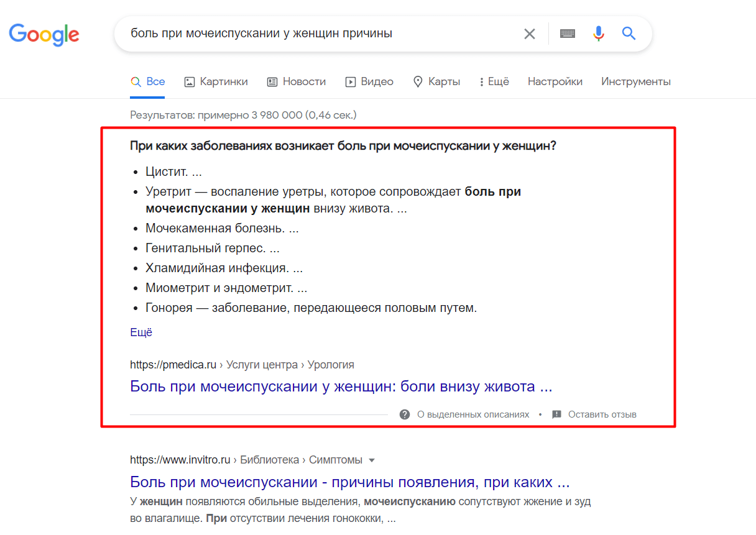The height and width of the screenshot is (535, 756).
Task: Open the Карты results tab
Action: click(436, 81)
